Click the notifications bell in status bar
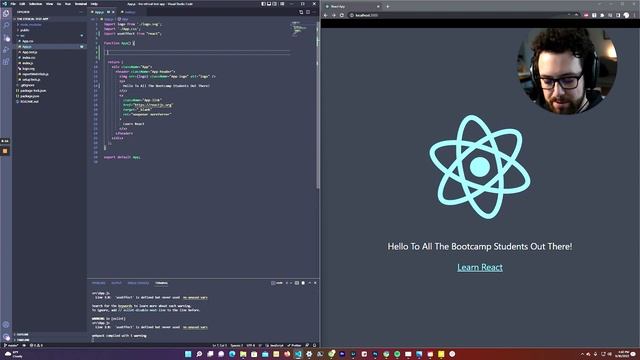This screenshot has height=360, width=640. (314, 345)
